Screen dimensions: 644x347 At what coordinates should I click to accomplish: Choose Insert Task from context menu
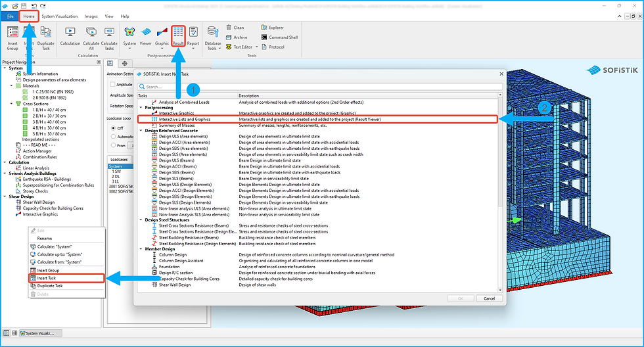click(66, 278)
